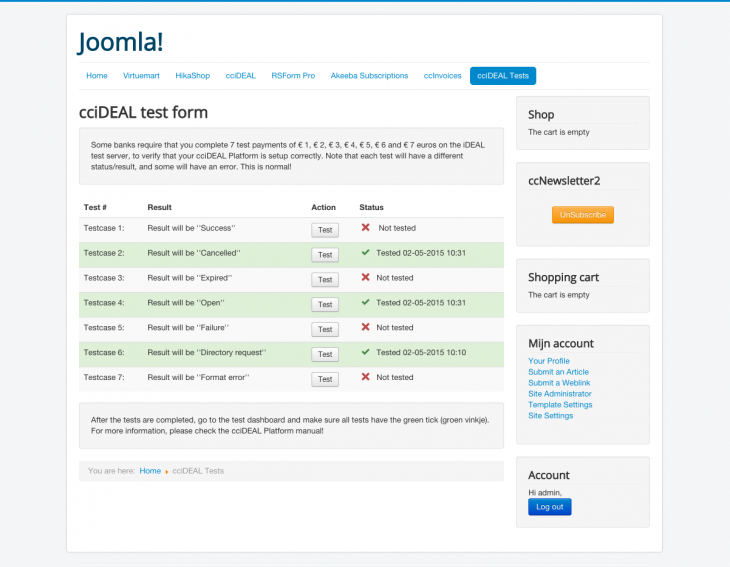This screenshot has width=730, height=567.
Task: Click the green check icon for Testcase 6
Action: coord(366,352)
